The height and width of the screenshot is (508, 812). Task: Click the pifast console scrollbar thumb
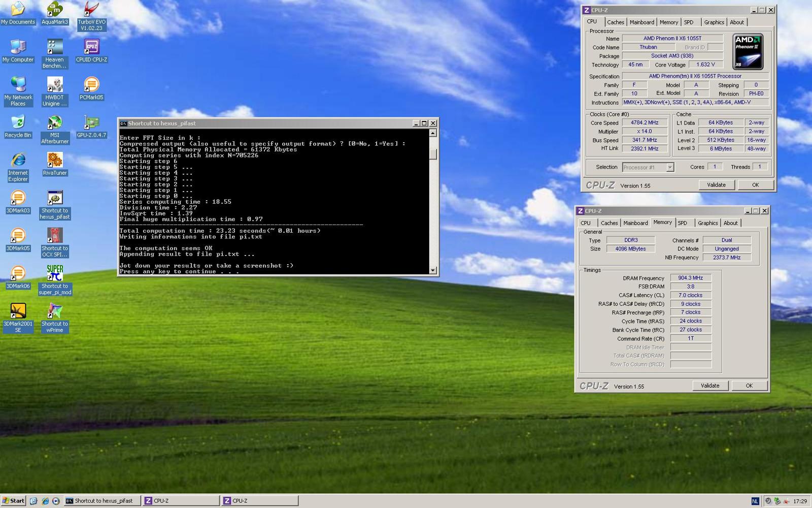pos(433,154)
